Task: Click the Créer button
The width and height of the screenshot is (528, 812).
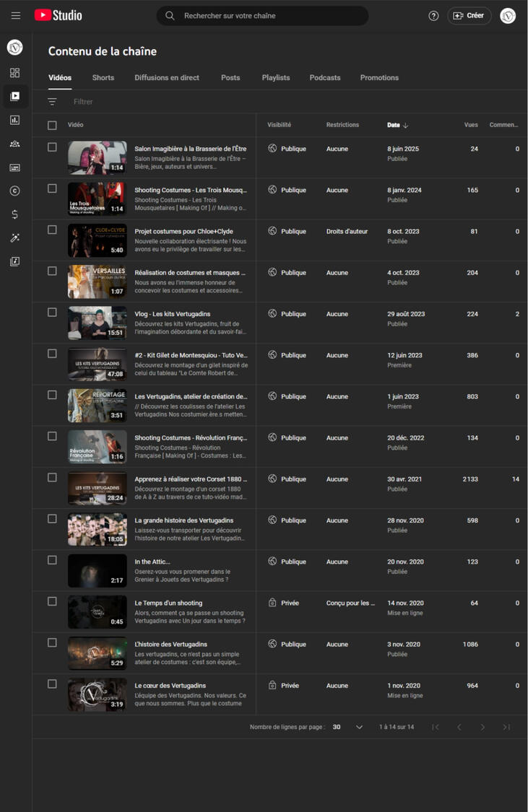Action: 469,16
